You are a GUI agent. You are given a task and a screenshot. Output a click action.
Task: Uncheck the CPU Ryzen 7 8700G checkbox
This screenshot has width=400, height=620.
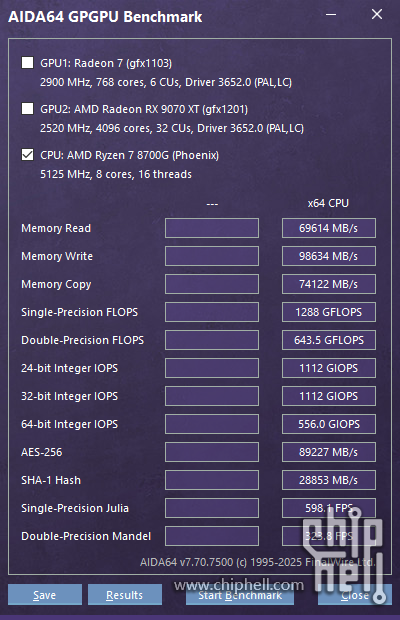coord(27,155)
